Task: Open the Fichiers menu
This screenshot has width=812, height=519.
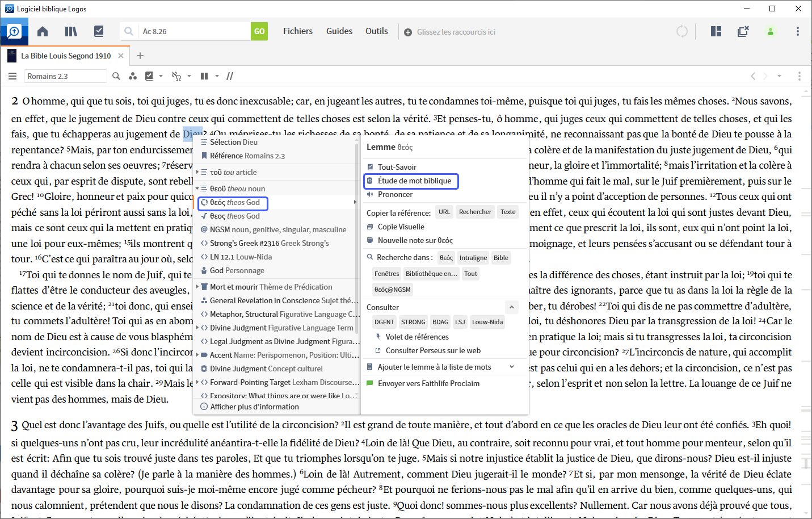Action: [298, 31]
